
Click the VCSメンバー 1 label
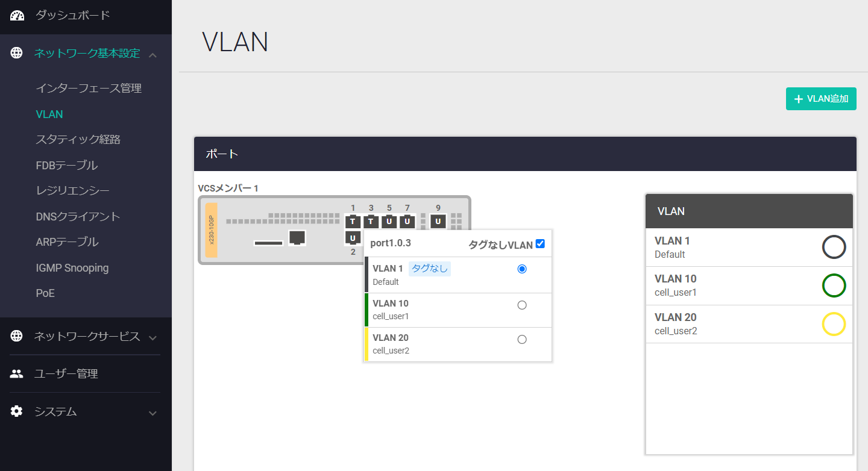tap(228, 189)
